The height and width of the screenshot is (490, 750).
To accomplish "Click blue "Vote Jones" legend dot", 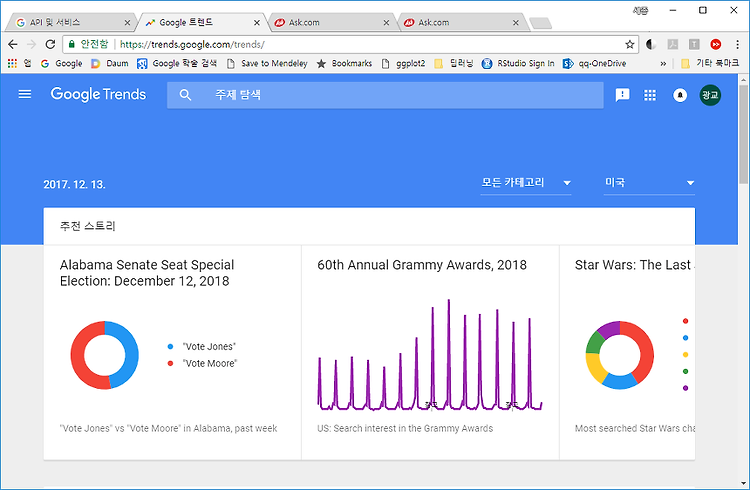I will tap(170, 346).
